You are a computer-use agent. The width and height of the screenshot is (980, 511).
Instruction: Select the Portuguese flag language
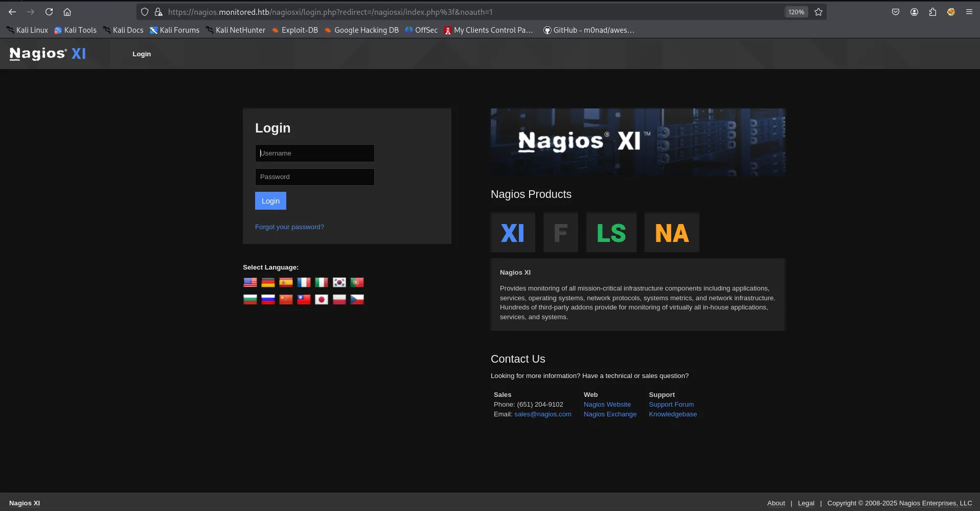[357, 282]
